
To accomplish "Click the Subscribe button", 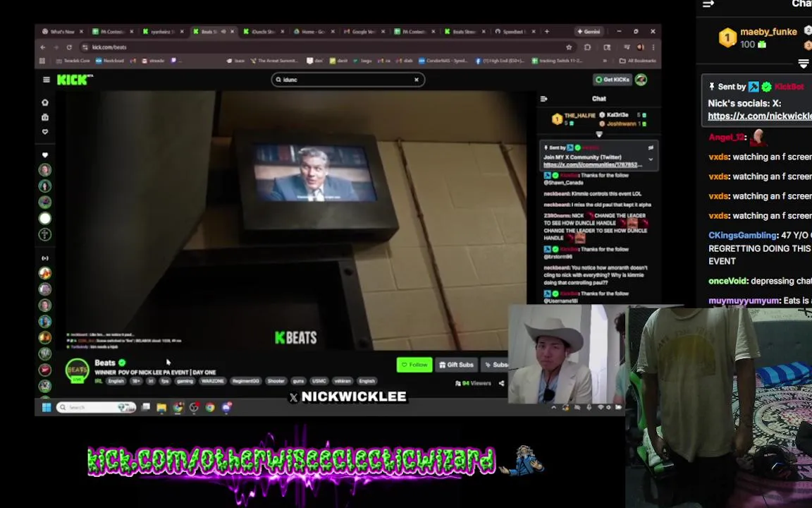I will [495, 365].
